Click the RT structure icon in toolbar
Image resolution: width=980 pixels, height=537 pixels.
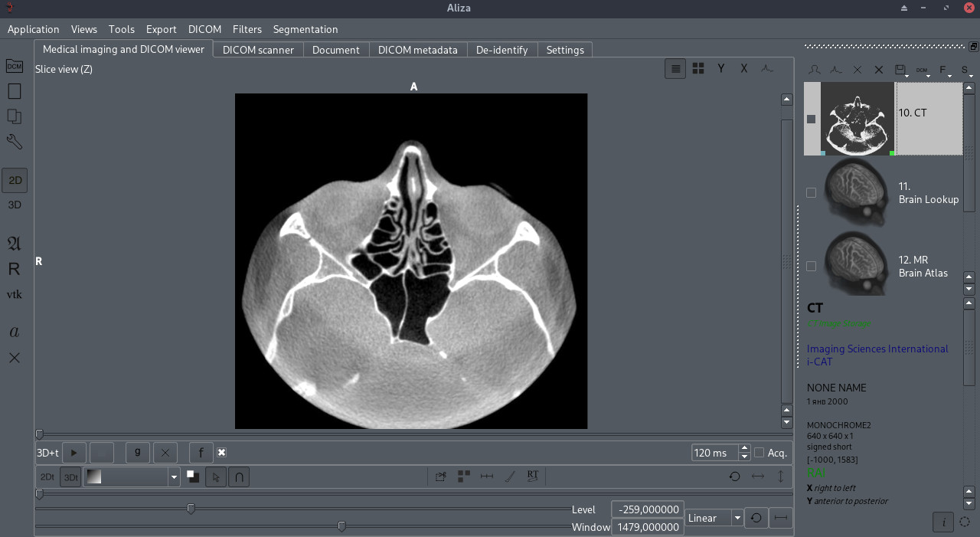533,476
